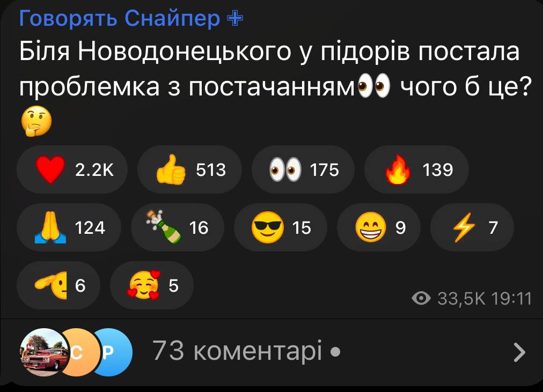
Task: Choose the champagne bottle reaction with 16
Action: (x=178, y=227)
